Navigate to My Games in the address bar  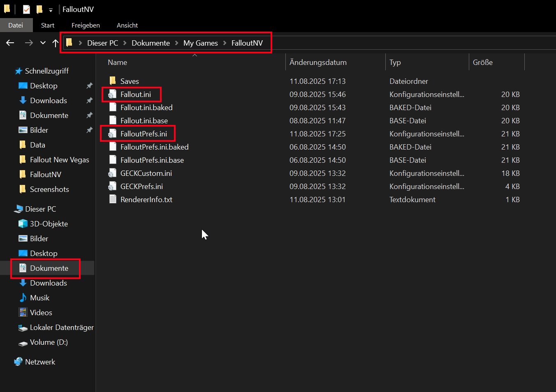201,43
